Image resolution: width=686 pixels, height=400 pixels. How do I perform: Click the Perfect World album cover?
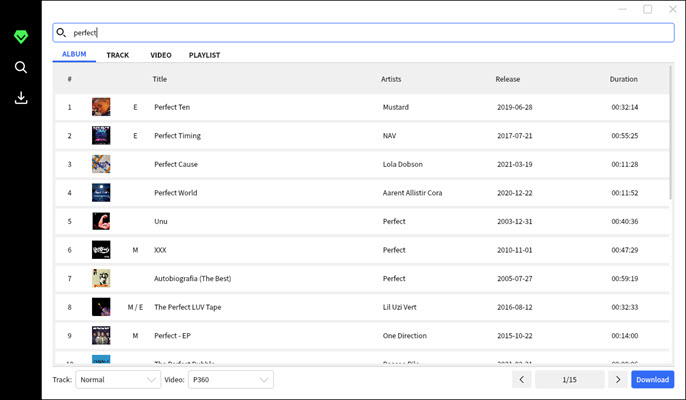(101, 193)
